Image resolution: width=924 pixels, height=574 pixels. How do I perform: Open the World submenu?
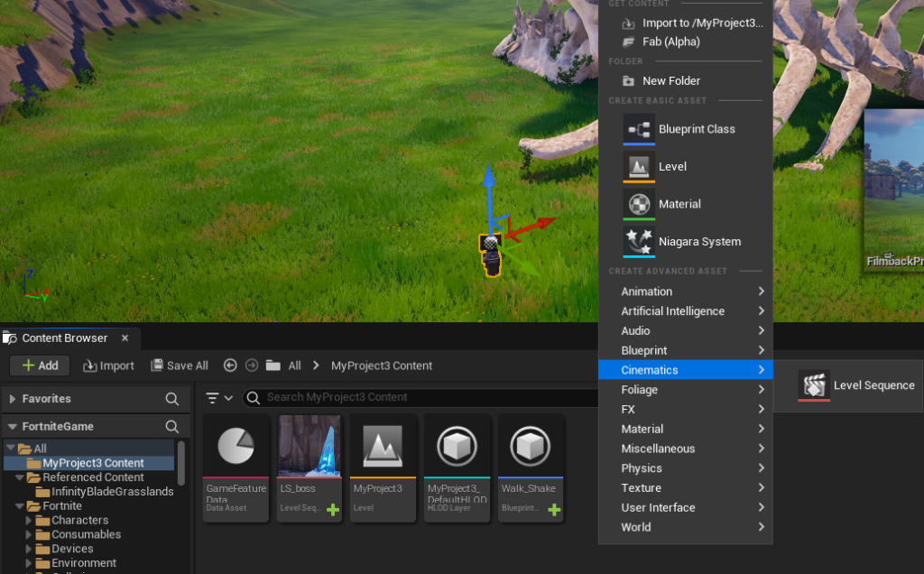(x=686, y=527)
